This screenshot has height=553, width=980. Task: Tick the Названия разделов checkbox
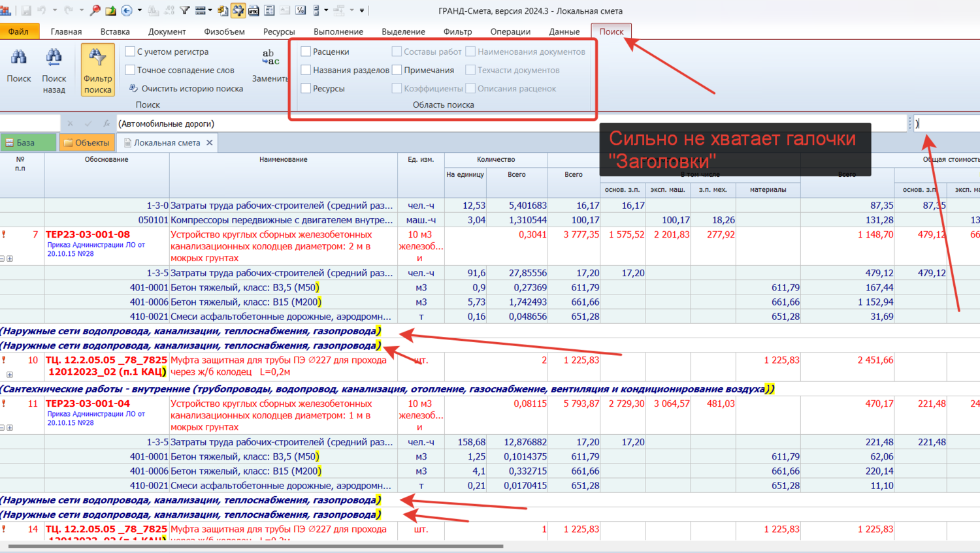click(x=306, y=70)
